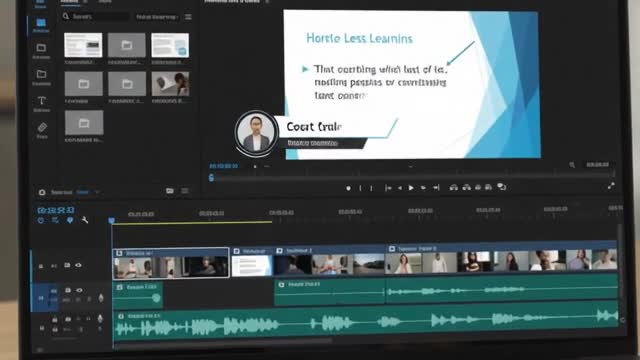Screen dimensions: 640x360
Task: Click round icon at project panel bottom-left
Action: click(42, 192)
